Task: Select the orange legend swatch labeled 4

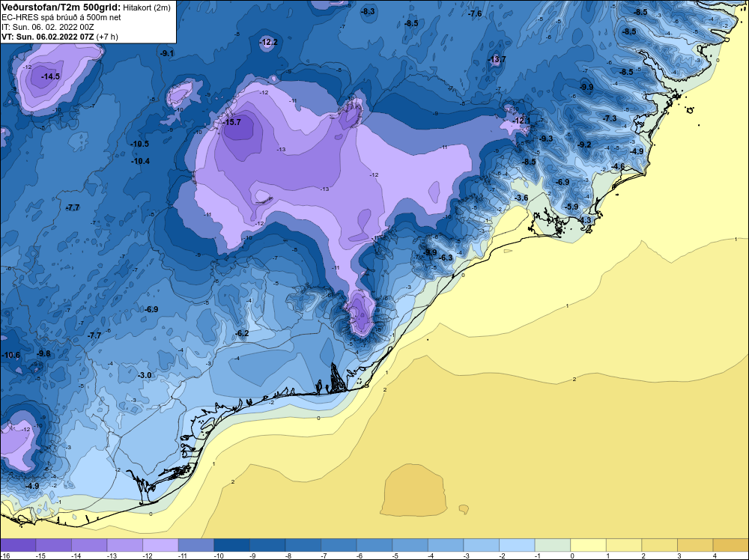Action: coord(731,545)
